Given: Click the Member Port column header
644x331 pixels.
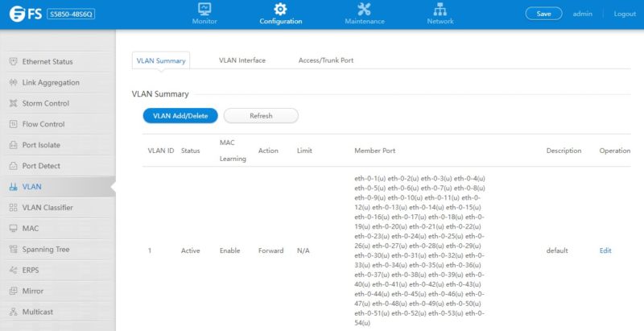Looking at the screenshot, I should point(375,151).
